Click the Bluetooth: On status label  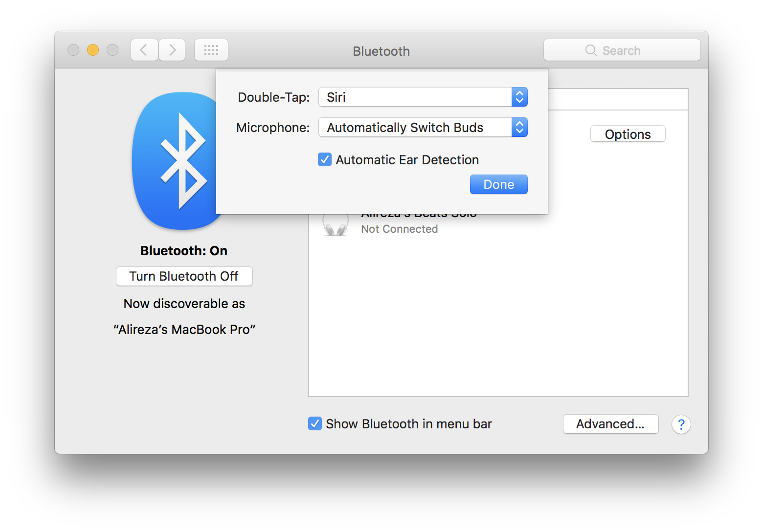point(184,251)
